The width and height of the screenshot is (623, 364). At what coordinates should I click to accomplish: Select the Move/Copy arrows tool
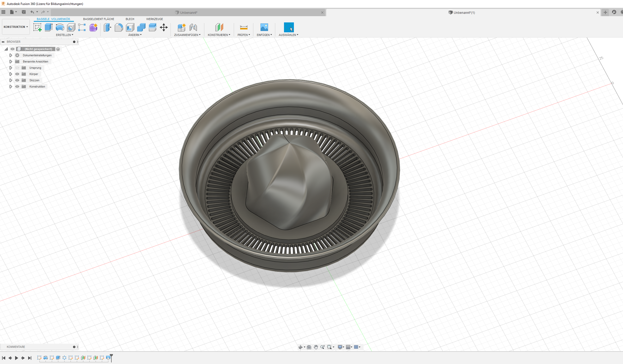(x=164, y=27)
